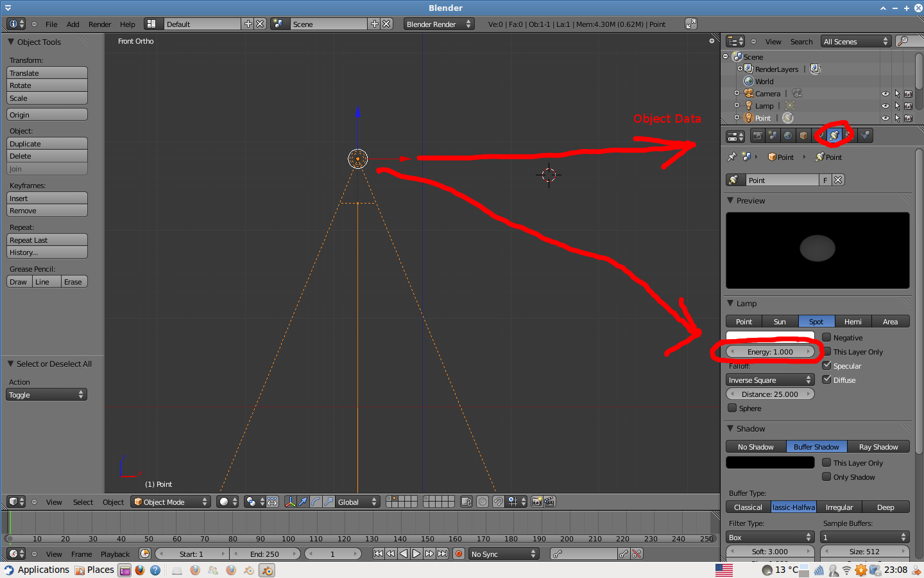Toggle manipulate center points icon

272,502
